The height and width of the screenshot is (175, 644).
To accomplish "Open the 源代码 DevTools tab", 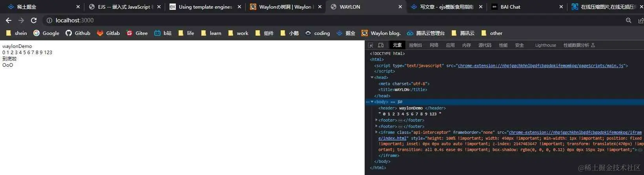I will 485,45.
